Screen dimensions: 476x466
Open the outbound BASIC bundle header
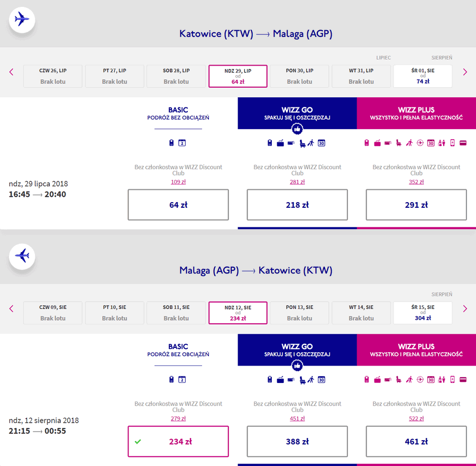coord(178,113)
